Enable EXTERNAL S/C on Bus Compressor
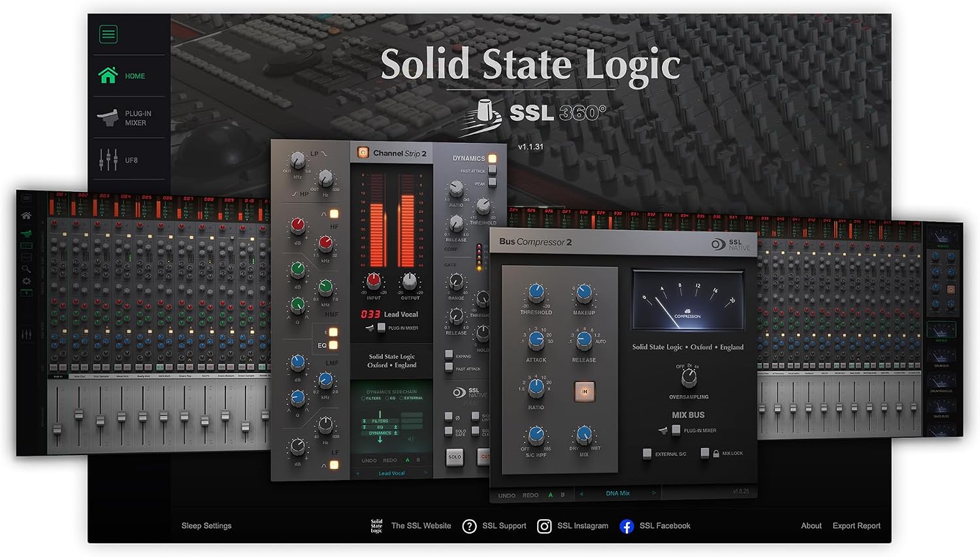980x557 pixels. pos(647,453)
